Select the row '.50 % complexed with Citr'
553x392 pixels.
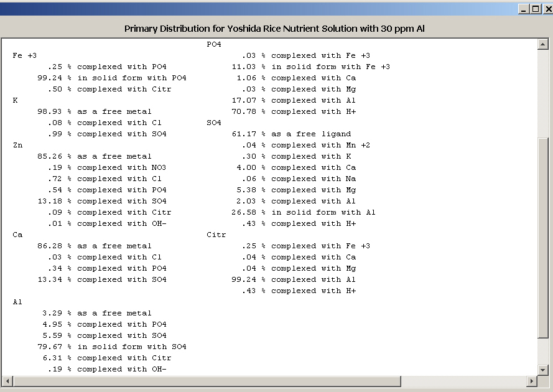109,89
